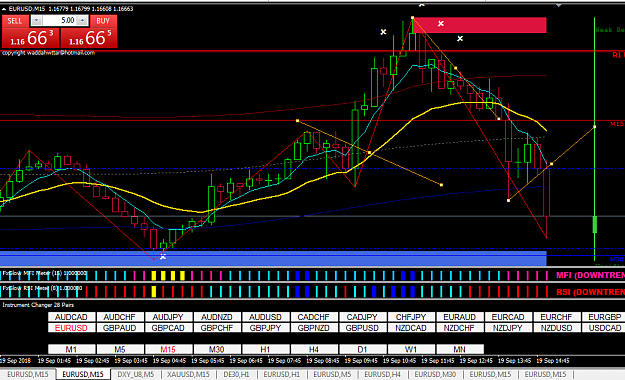The height and width of the screenshot is (380, 625).
Task: Open the CADJPY pair
Action: point(362,317)
